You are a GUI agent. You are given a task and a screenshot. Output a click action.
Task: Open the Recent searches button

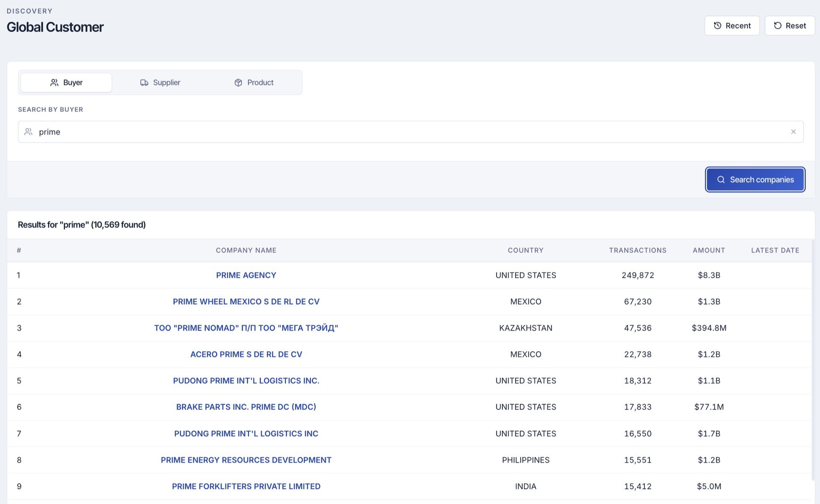[x=732, y=26]
